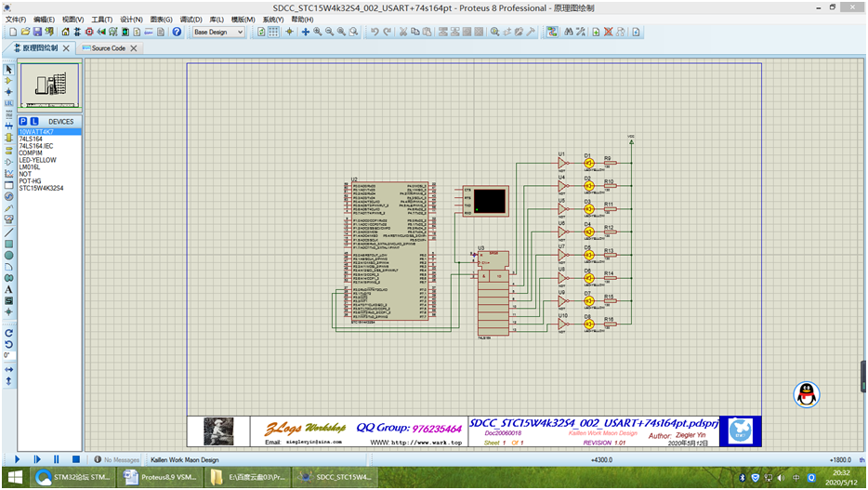Click the Save project icon
Viewport: 868px width, 490px height.
click(x=39, y=32)
